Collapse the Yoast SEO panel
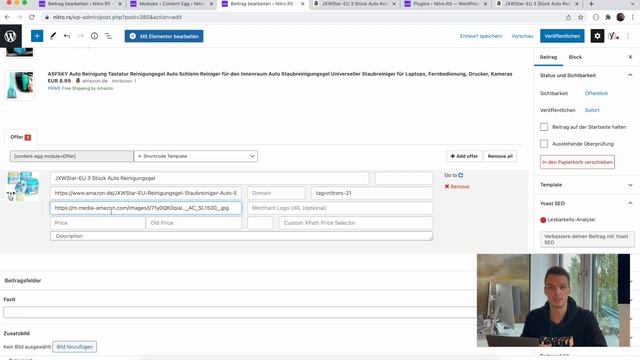Screen dimensions: 640x360 630,203
